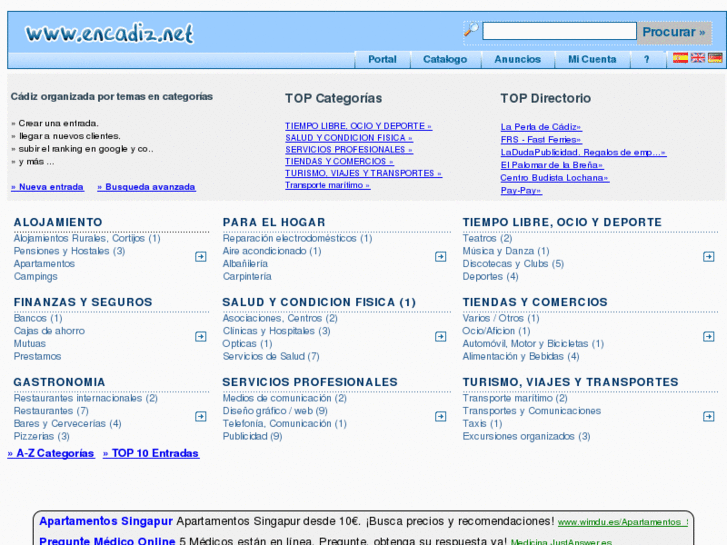The height and width of the screenshot is (545, 727).
Task: Select Excursiones organizados (3)
Action: coord(526,436)
